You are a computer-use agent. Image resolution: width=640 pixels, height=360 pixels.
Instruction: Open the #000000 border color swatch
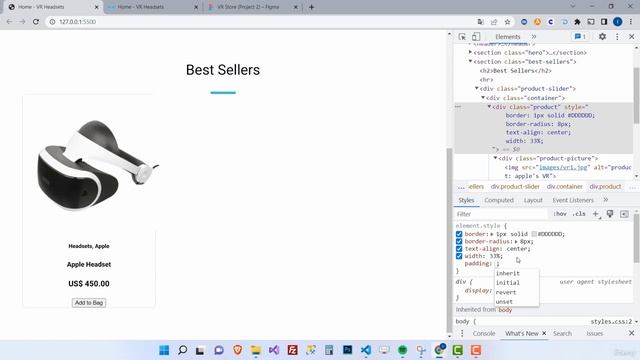tap(534, 234)
